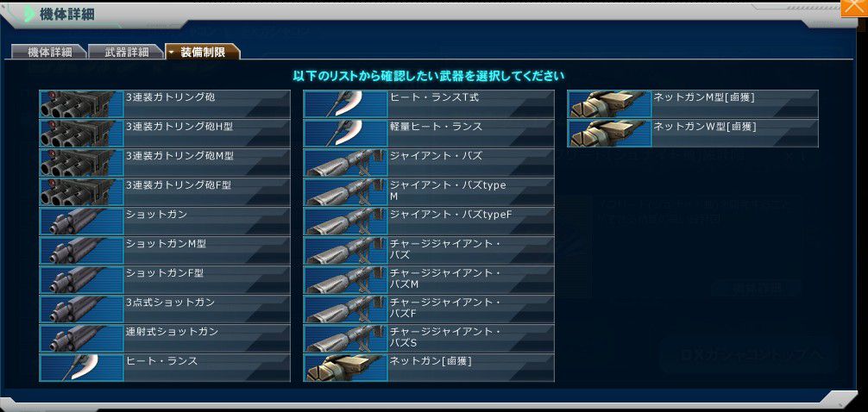Switch to the 機体詳細 tab
The width and height of the screenshot is (868, 412).
click(x=48, y=52)
